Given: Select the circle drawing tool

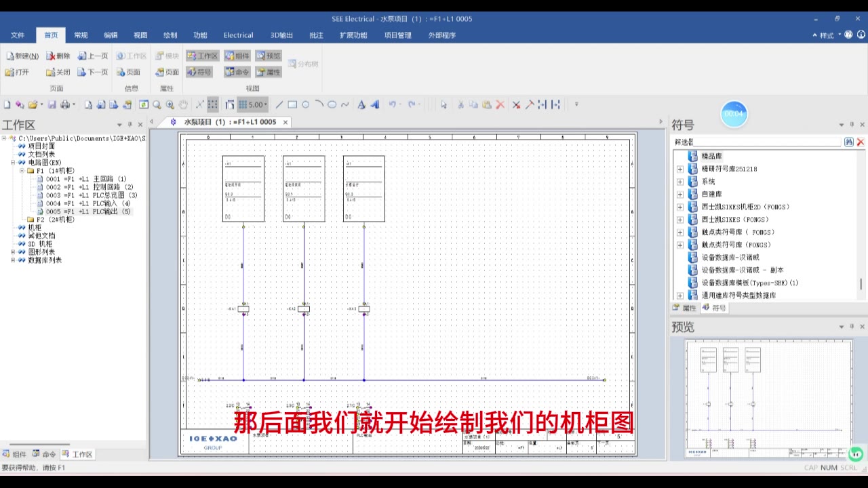Looking at the screenshot, I should (x=306, y=104).
